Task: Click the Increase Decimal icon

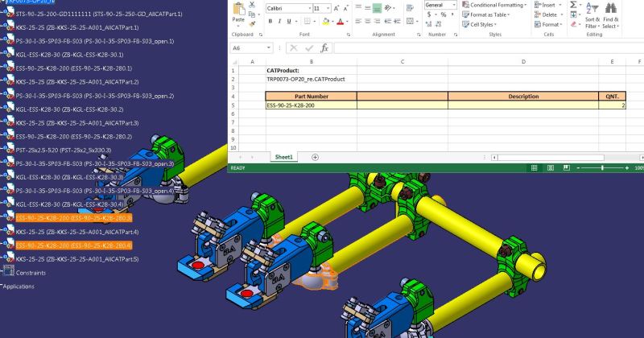Action: click(x=429, y=24)
